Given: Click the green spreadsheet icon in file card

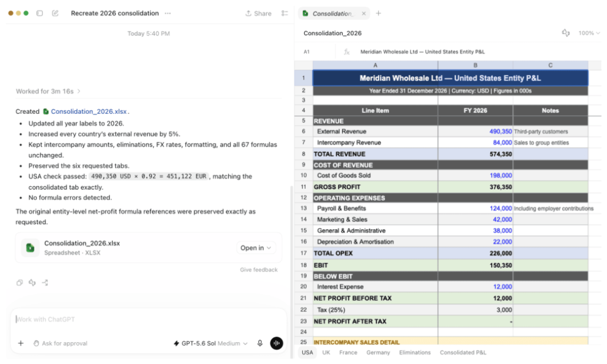Looking at the screenshot, I should click(x=30, y=248).
